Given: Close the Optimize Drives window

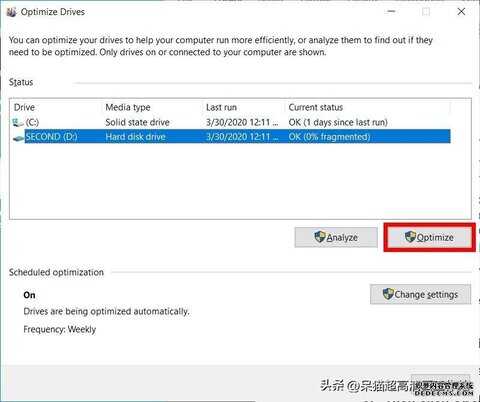Looking at the screenshot, I should tap(461, 12).
